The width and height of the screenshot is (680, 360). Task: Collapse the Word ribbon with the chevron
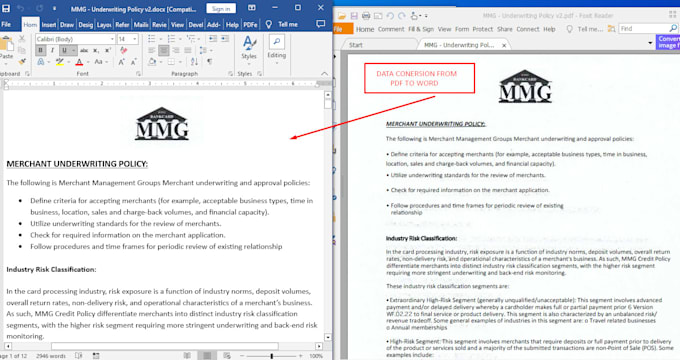[x=324, y=74]
